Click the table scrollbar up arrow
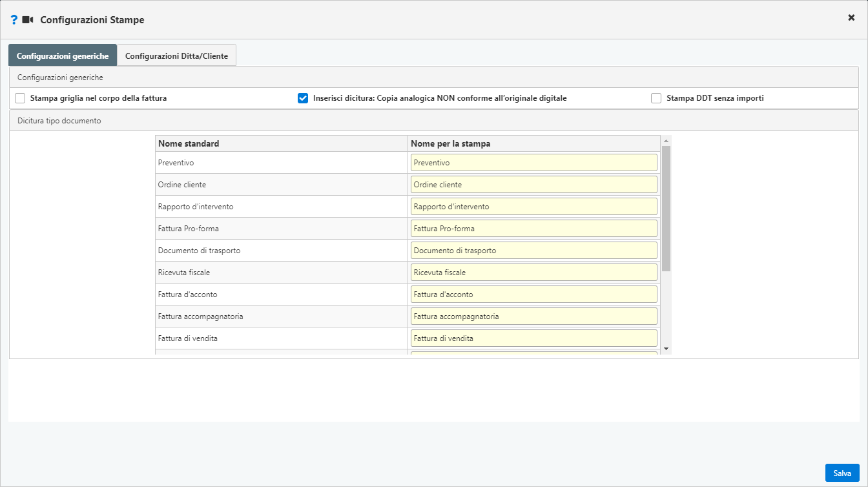868x487 pixels. point(666,140)
